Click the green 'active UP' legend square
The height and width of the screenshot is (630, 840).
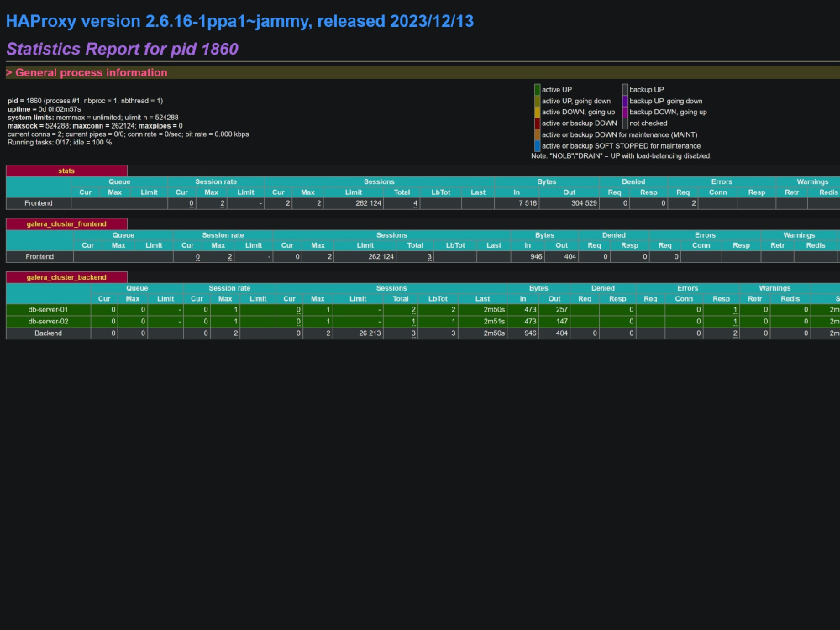537,89
